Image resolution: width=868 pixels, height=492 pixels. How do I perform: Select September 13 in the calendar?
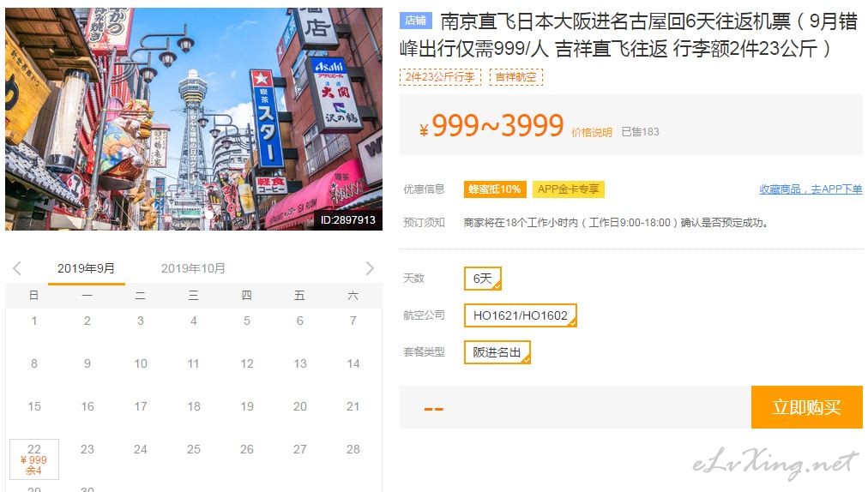click(300, 363)
